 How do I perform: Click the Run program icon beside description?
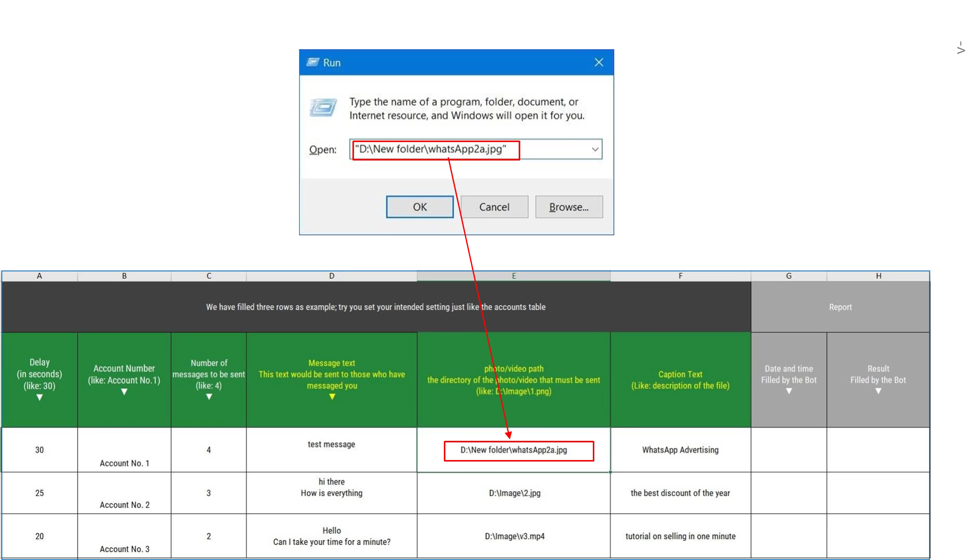[323, 108]
